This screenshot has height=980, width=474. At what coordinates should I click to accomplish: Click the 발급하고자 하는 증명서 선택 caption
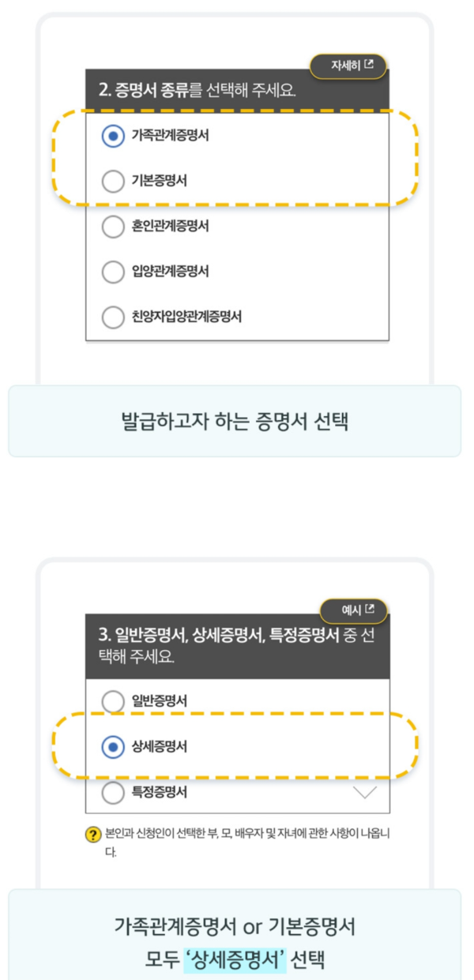click(x=236, y=420)
